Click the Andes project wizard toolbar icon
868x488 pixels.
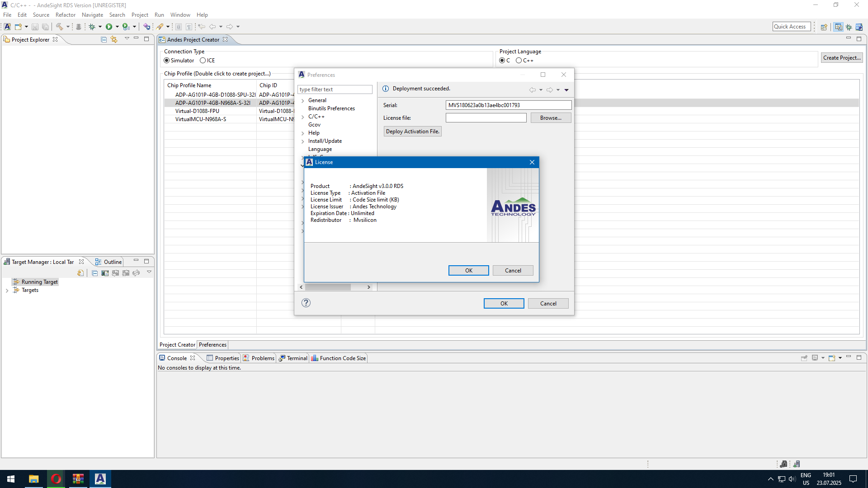pyautogui.click(x=7, y=27)
